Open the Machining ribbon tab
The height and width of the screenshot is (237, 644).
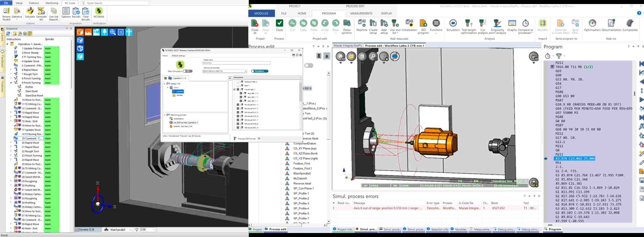click(x=52, y=3)
